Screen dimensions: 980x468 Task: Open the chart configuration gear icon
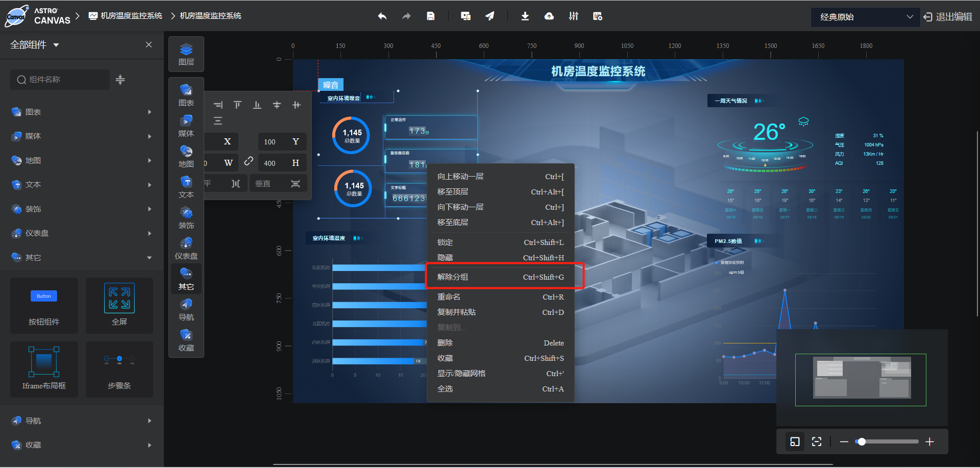pyautogui.click(x=598, y=16)
